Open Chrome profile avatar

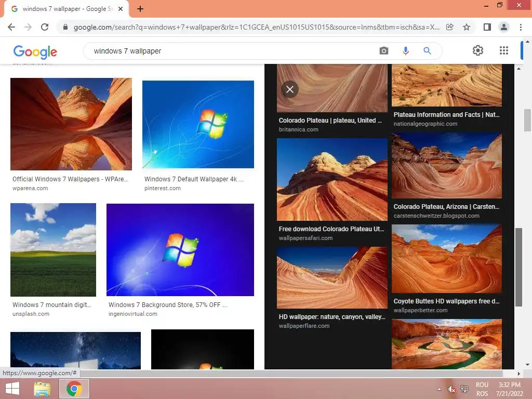point(504,27)
